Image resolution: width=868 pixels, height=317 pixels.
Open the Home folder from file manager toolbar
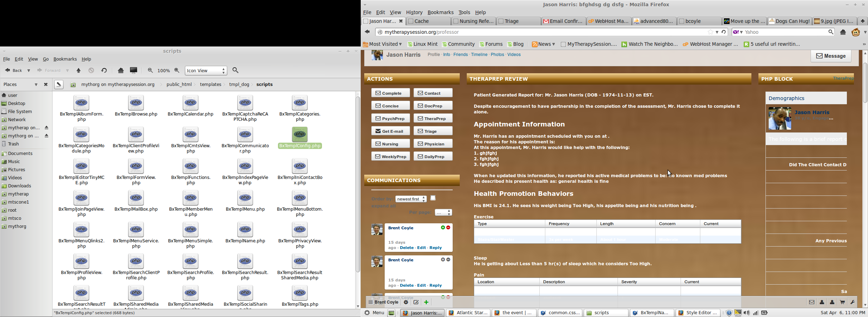[x=121, y=70]
